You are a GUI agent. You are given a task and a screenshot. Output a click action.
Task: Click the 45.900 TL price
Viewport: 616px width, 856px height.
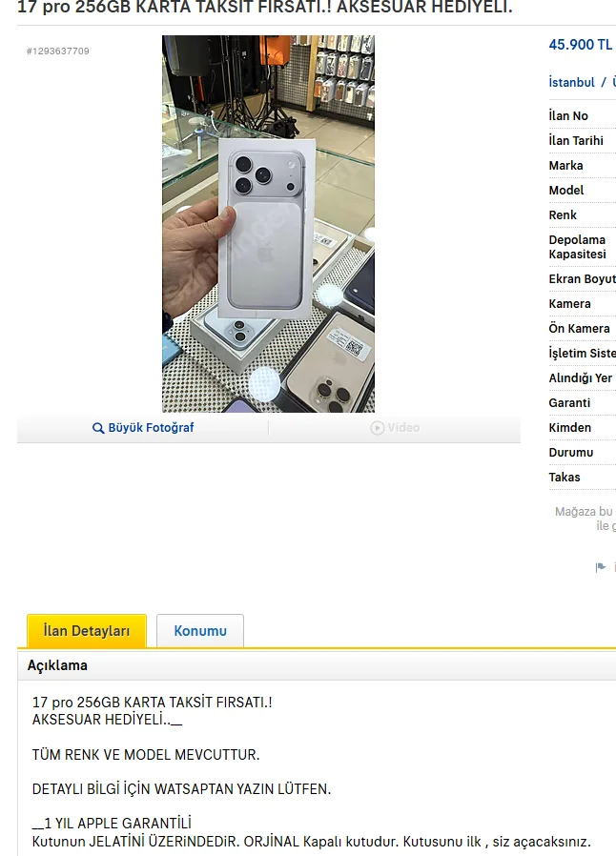[x=581, y=45]
